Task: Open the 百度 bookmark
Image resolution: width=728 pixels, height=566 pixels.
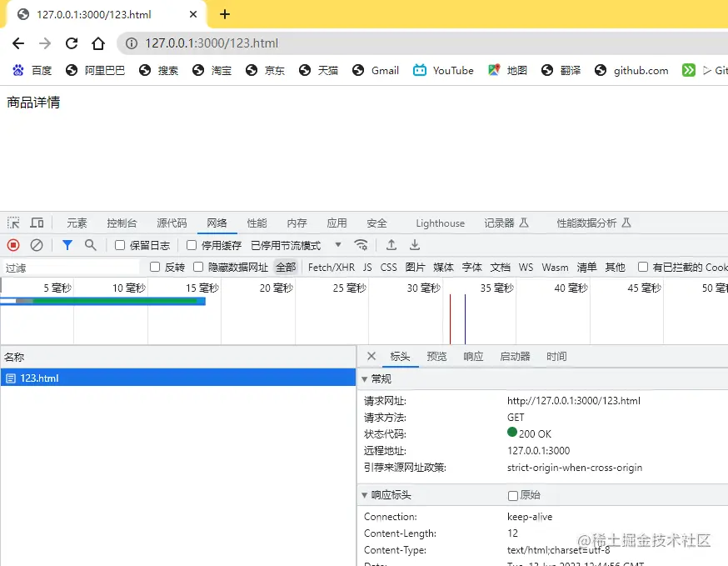Action: [32, 70]
